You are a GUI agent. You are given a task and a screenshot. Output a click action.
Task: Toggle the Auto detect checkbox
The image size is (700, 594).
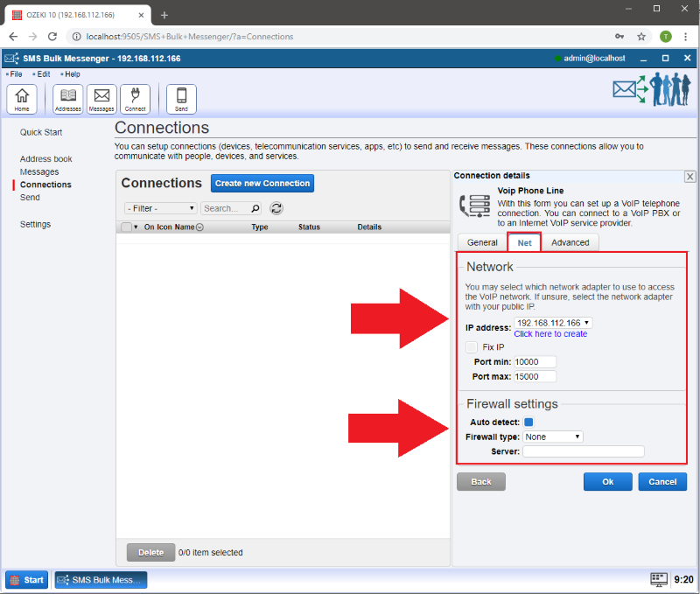click(528, 423)
